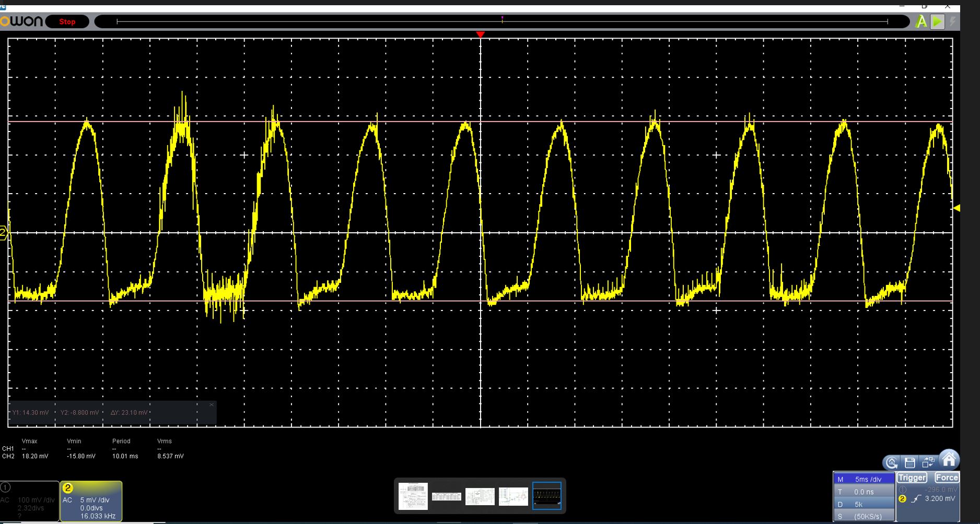Open the Home menu icon
980x524 pixels.
(x=949, y=460)
